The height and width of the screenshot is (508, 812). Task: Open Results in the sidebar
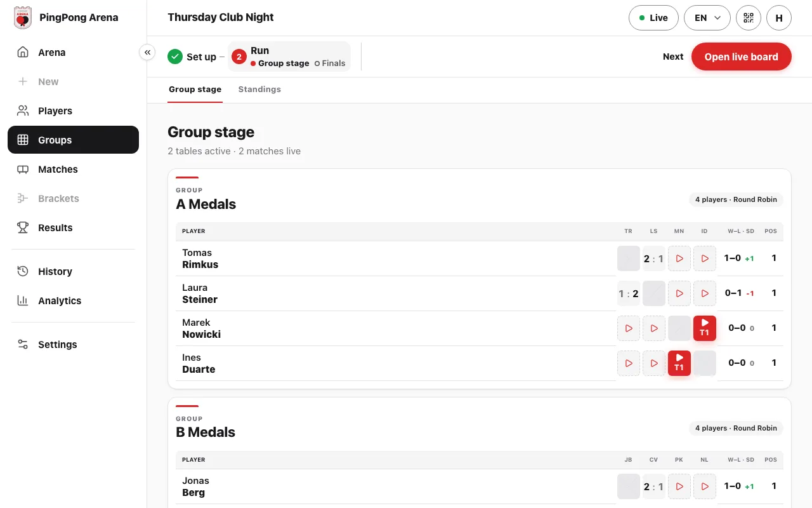point(73,228)
